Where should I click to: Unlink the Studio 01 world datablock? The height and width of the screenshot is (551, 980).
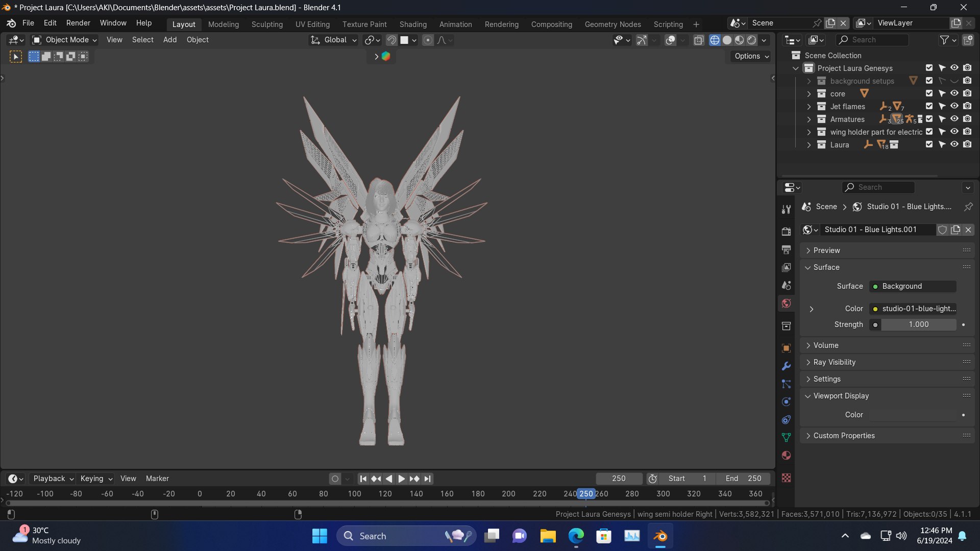(968, 230)
